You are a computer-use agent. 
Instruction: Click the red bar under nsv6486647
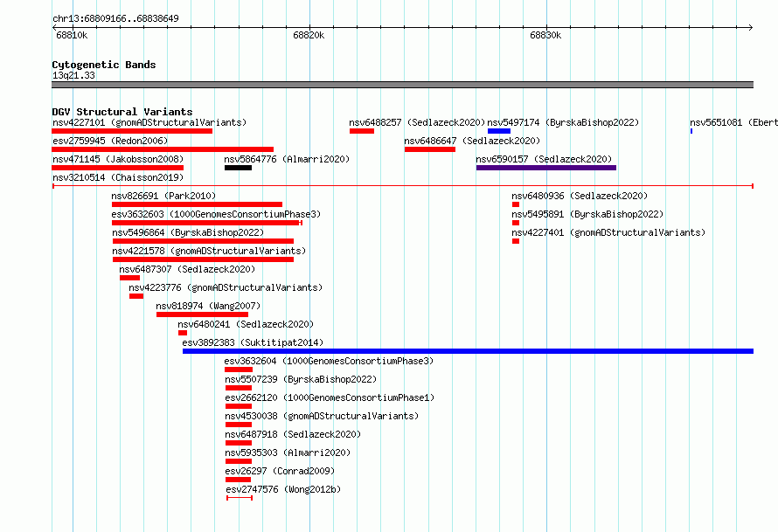pyautogui.click(x=430, y=149)
